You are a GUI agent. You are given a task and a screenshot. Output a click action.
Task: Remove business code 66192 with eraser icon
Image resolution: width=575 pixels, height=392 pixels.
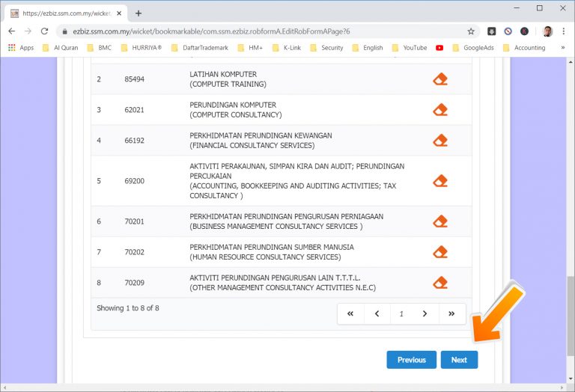pyautogui.click(x=440, y=141)
